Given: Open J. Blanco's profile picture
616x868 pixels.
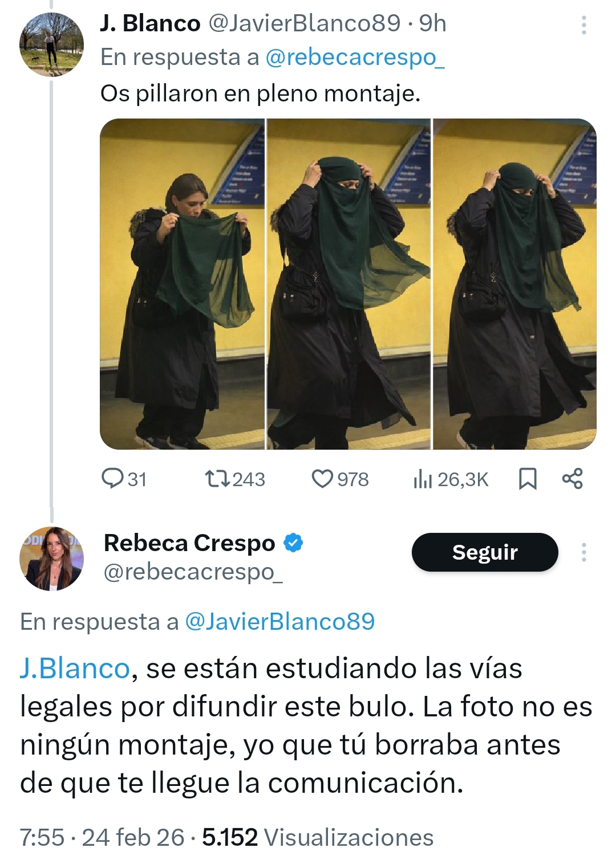Looking at the screenshot, I should 51,44.
